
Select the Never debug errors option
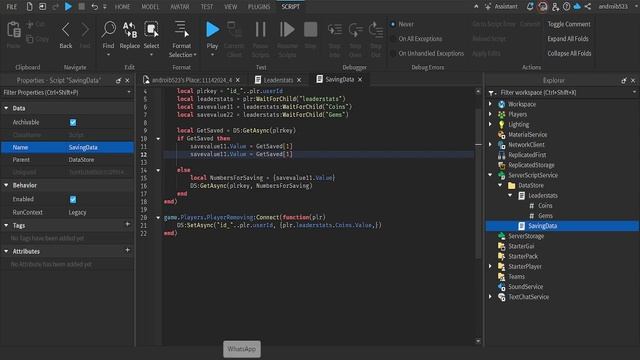point(393,24)
